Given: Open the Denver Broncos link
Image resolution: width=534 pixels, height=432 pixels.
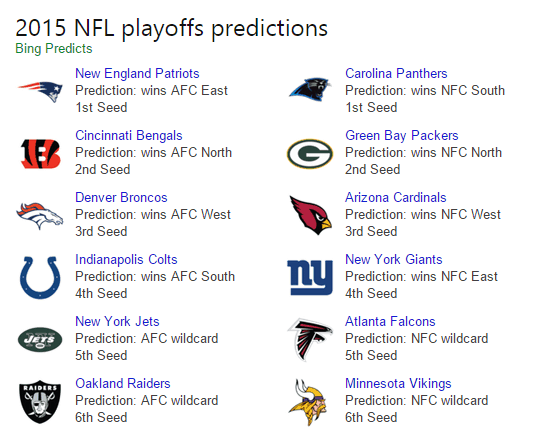Looking at the screenshot, I should coord(121,198).
